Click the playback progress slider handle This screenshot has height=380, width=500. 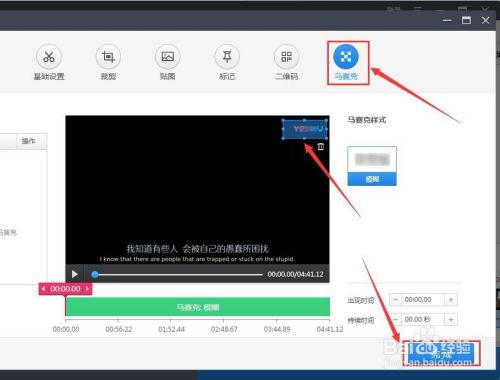point(95,275)
